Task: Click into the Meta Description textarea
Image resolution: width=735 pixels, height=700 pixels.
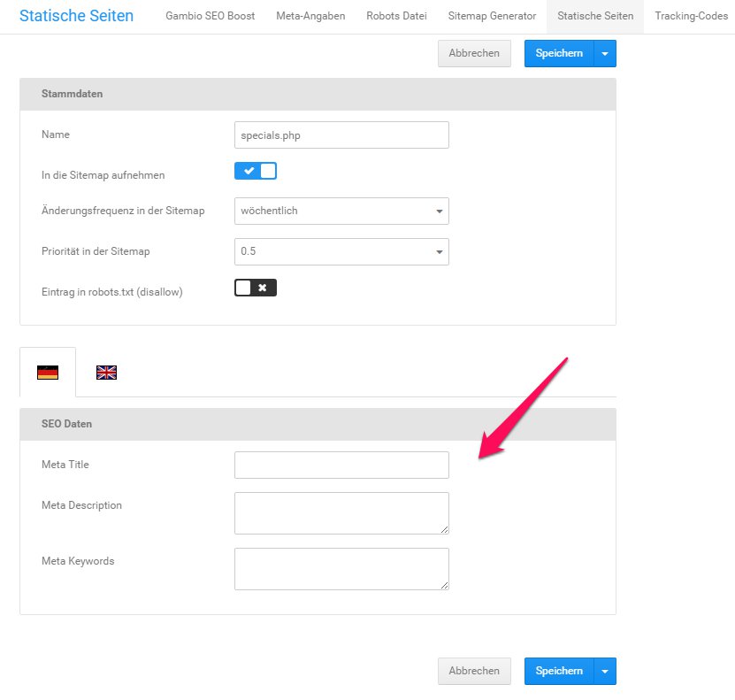Action: click(x=341, y=513)
